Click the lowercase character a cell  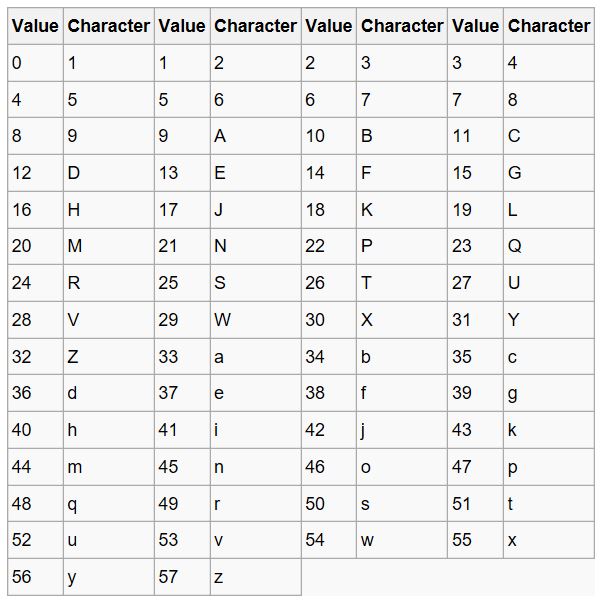tap(255, 356)
